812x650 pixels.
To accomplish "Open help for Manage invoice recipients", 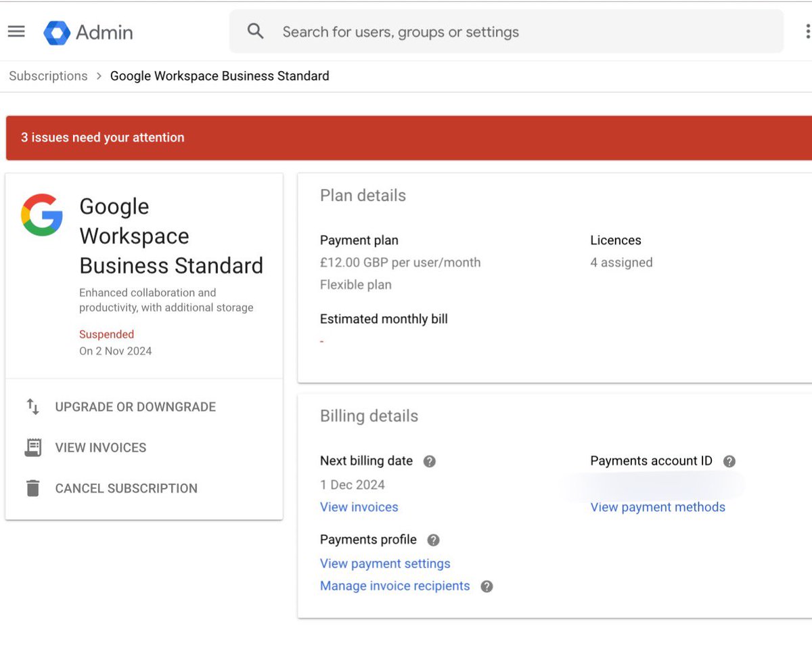I will pos(487,586).
